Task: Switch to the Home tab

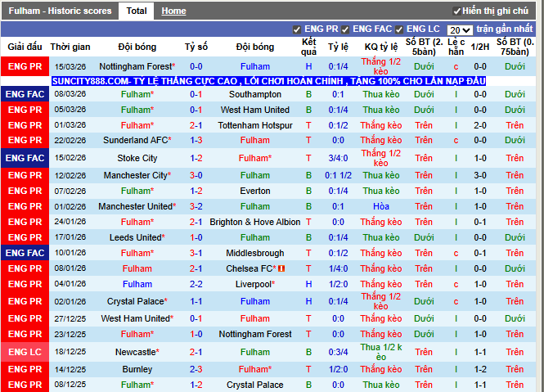Action: (x=173, y=11)
